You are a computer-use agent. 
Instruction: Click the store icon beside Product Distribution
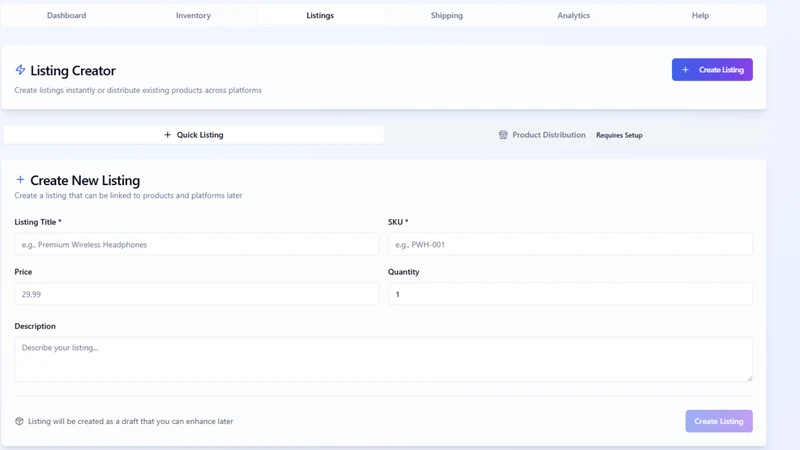coord(503,135)
